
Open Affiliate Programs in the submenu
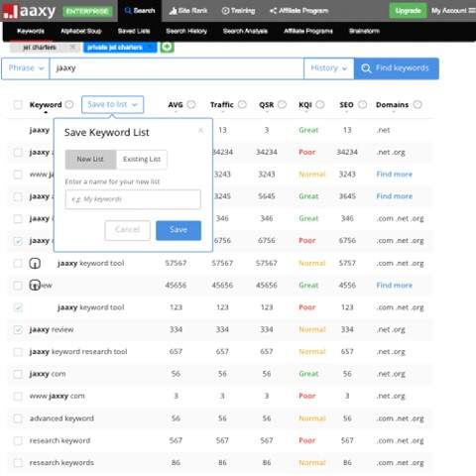coord(308,31)
